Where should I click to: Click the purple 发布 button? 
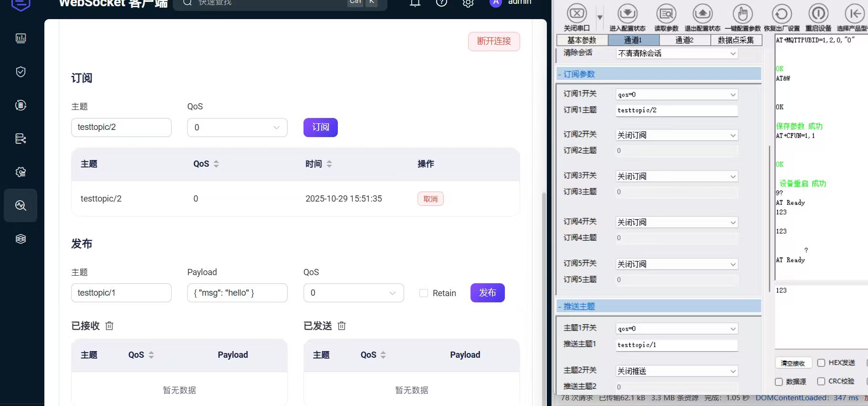pyautogui.click(x=487, y=293)
